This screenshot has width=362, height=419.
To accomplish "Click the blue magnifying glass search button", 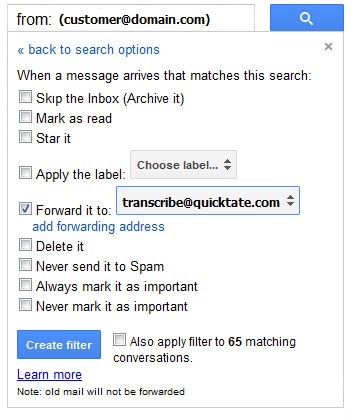I will coord(307,18).
